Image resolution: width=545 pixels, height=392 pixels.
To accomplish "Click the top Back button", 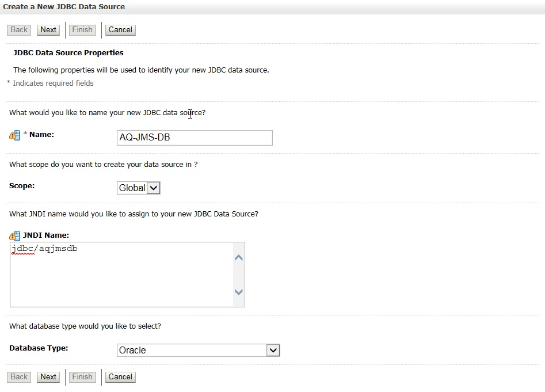I will coord(19,30).
